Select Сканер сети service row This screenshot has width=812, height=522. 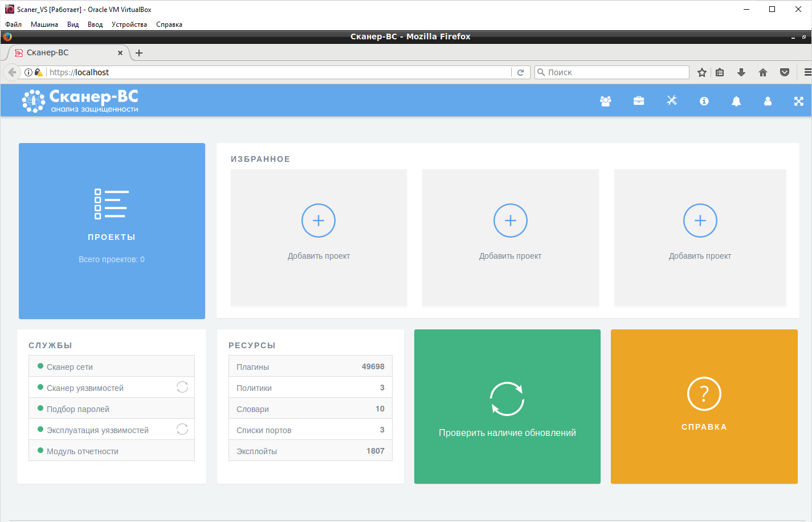[112, 366]
